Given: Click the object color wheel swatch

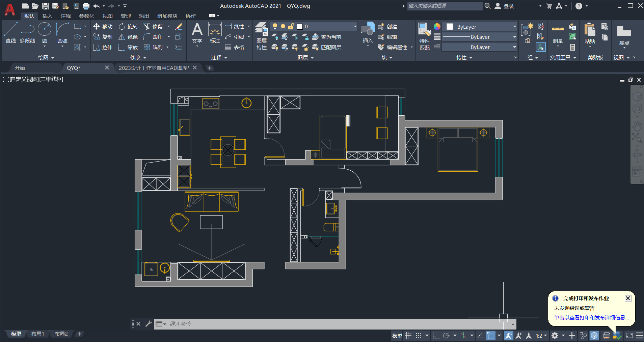Looking at the screenshot, I should (x=437, y=27).
